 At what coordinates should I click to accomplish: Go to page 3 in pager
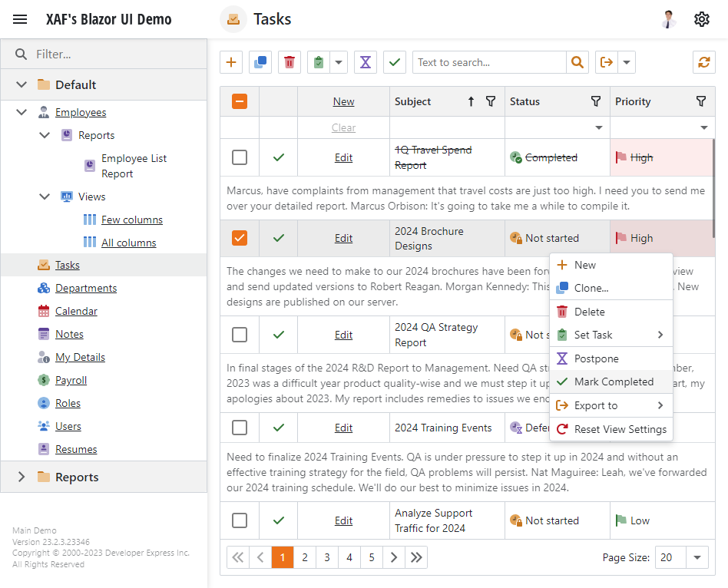pos(327,557)
